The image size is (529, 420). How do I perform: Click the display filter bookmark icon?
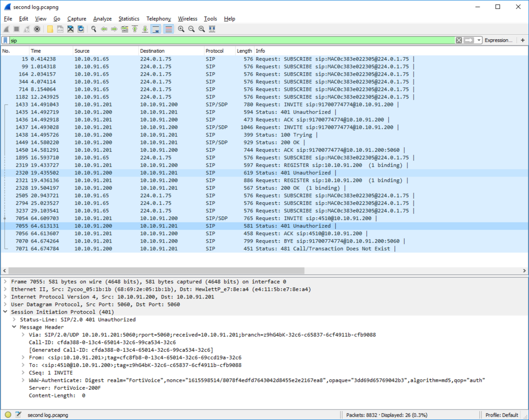click(x=6, y=40)
